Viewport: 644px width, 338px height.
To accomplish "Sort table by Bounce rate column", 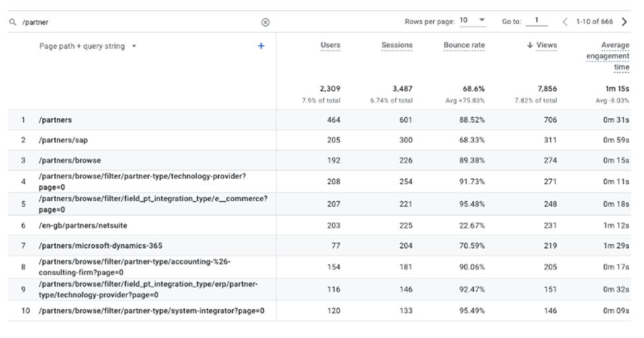I will (464, 45).
